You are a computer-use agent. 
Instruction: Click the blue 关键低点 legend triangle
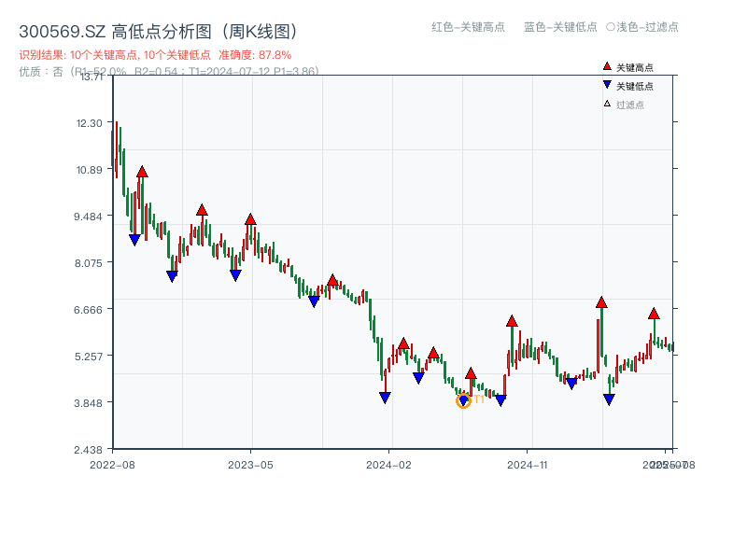tap(607, 85)
